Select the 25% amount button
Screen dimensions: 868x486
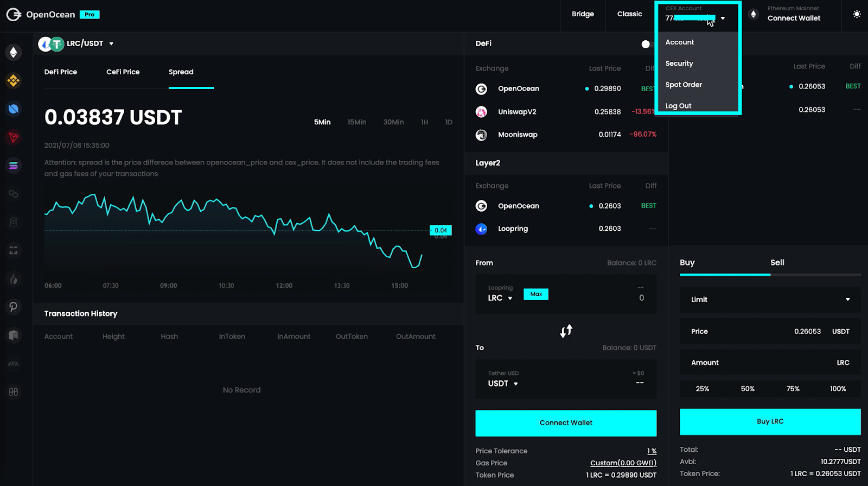click(x=703, y=389)
